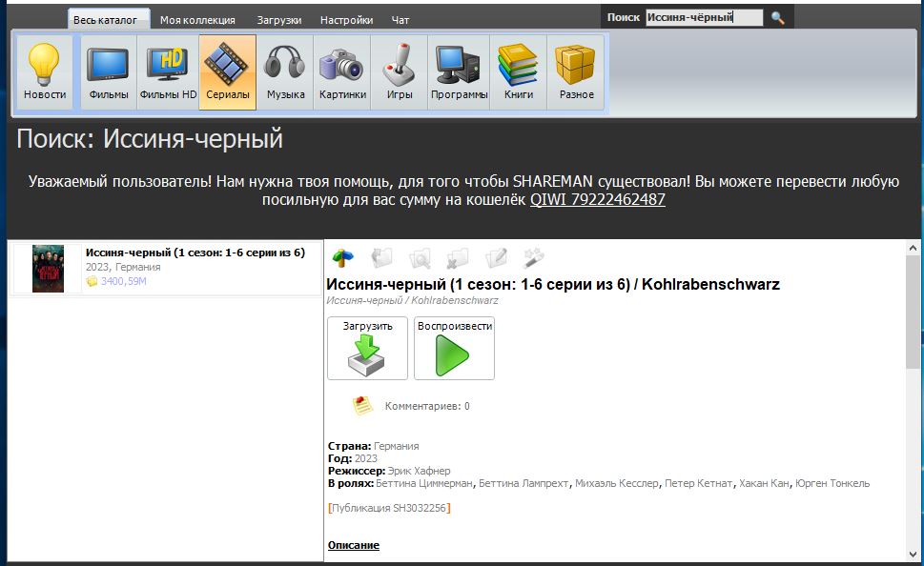Open the QIWI 79222462487 wallet link
The height and width of the screenshot is (566, 924).
(598, 200)
